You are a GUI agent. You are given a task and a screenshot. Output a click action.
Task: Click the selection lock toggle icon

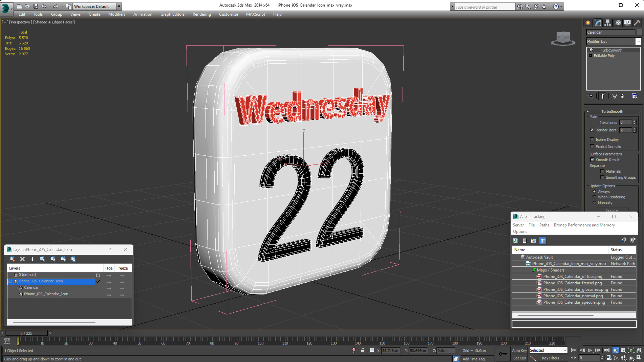[363, 350]
